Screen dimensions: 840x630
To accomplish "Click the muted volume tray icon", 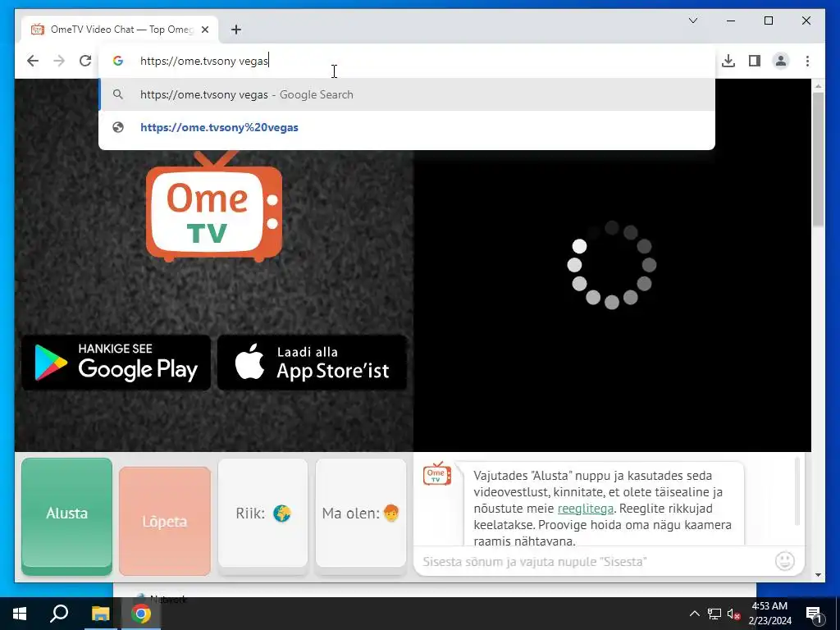I will click(x=733, y=614).
